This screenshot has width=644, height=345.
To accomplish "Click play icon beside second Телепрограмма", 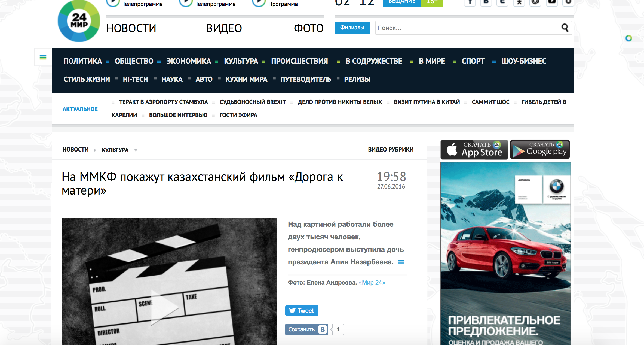I will coord(186,3).
